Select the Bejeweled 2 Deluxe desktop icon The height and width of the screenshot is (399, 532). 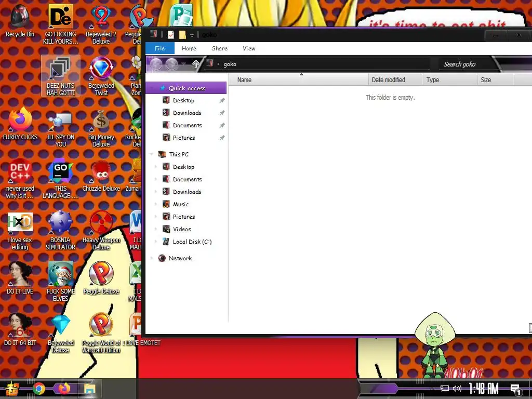(101, 24)
